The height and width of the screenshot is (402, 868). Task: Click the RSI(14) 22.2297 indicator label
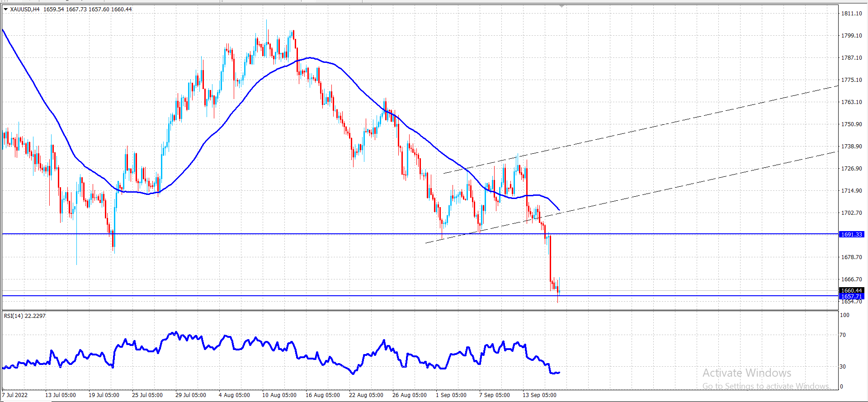pos(25,316)
